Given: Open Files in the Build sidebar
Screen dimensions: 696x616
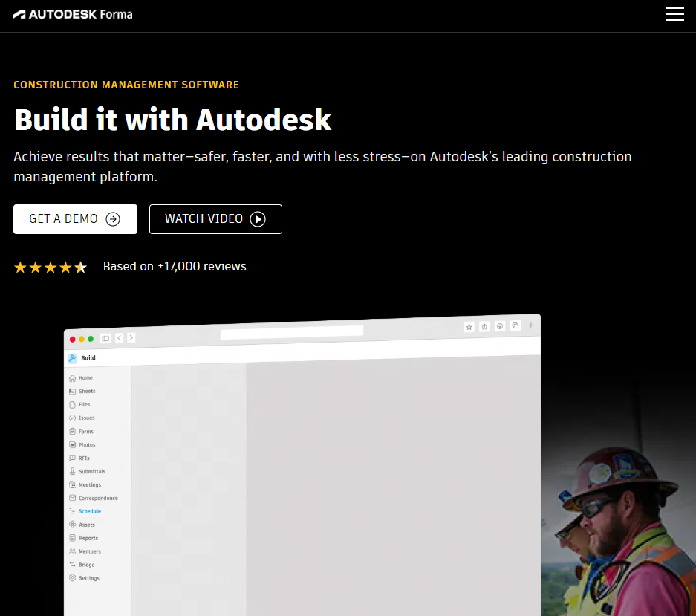Looking at the screenshot, I should coord(79,404).
